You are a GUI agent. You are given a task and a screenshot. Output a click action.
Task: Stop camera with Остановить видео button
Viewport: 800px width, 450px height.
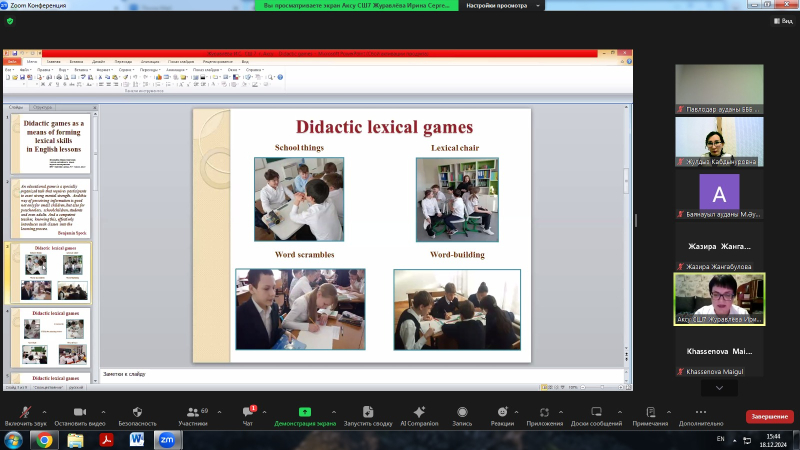(x=79, y=412)
